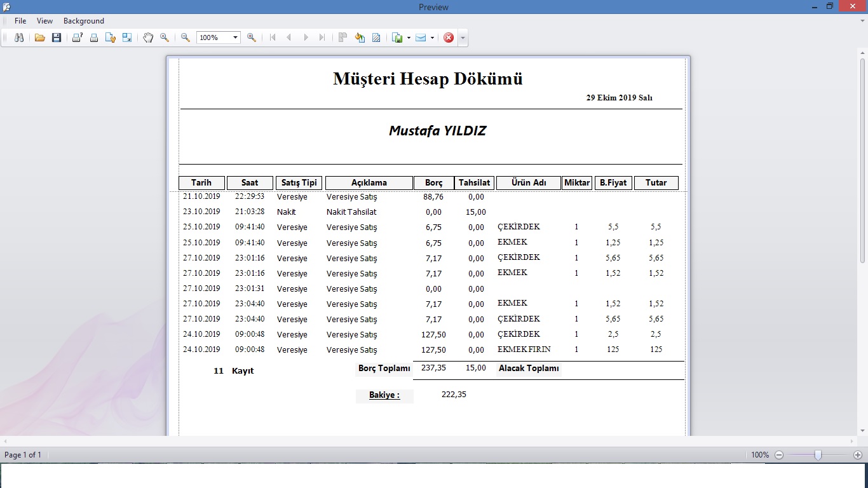Click the '100%' label in status bar
The height and width of the screenshot is (488, 868).
(x=760, y=455)
